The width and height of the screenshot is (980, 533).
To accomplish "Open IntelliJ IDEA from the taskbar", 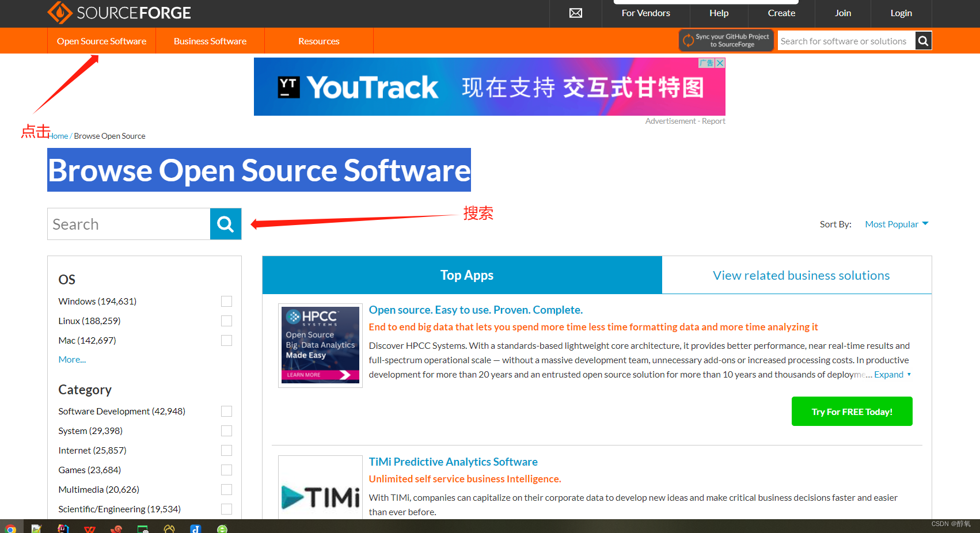I will [x=63, y=528].
